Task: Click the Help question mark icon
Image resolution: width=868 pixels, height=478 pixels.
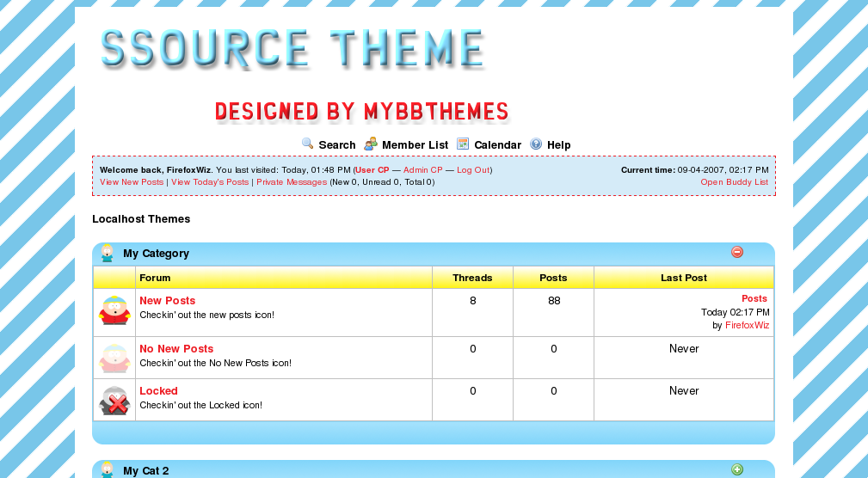Action: pyautogui.click(x=536, y=144)
